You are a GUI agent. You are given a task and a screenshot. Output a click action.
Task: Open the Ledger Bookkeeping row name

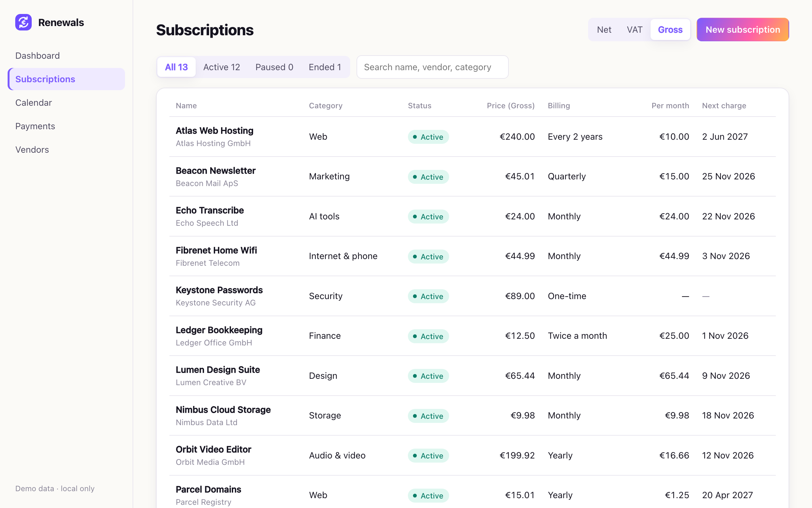(219, 330)
